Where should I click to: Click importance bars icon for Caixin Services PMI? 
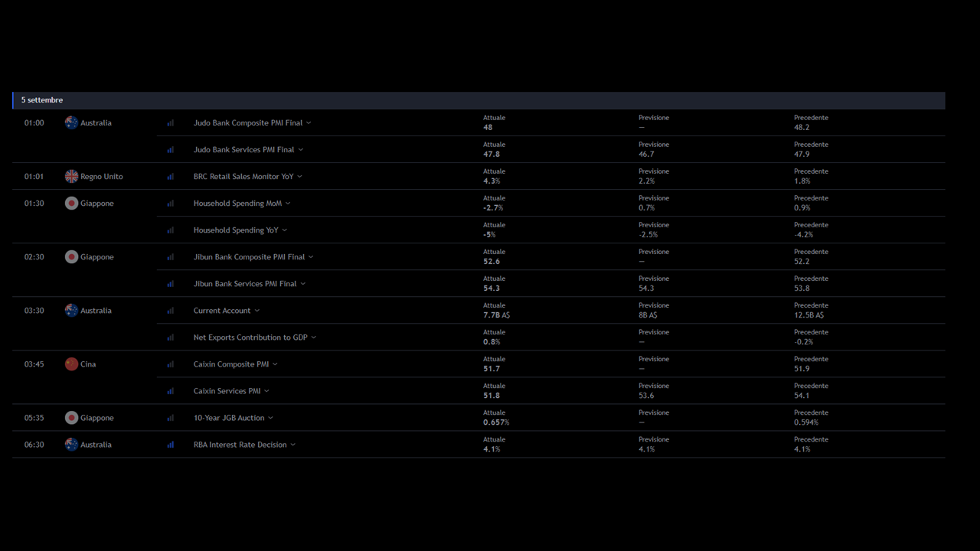pyautogui.click(x=171, y=391)
